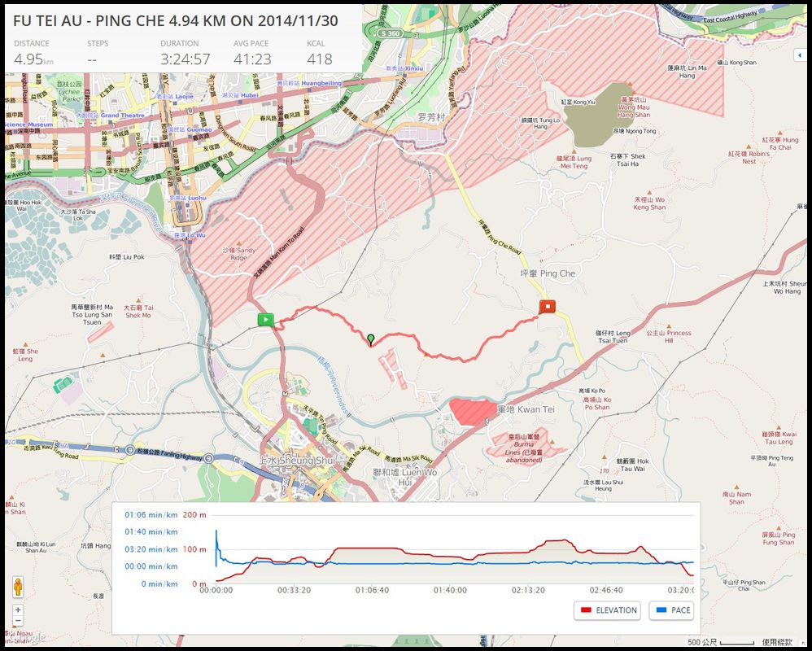812x651 pixels.
Task: Click the red finish marker near Ping Che
Action: point(548,307)
